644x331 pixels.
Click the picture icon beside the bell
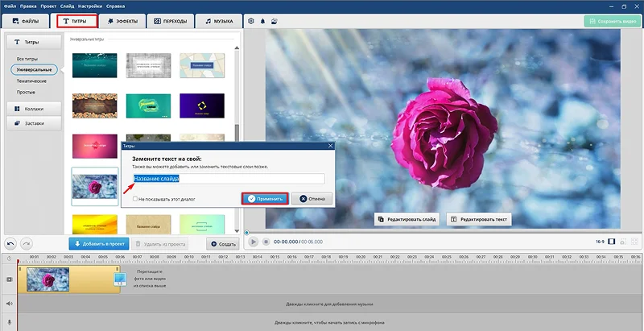pos(275,21)
